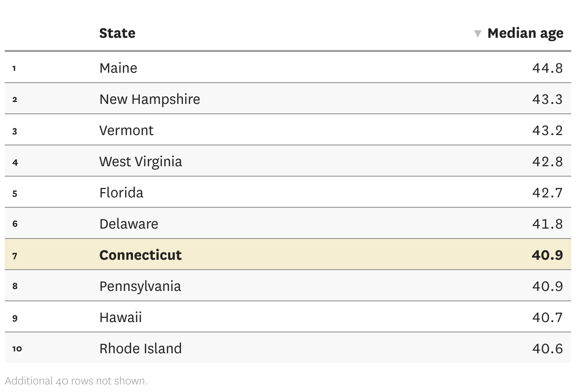The width and height of the screenshot is (576, 392).
Task: Select the Maine row name
Action: (x=118, y=68)
